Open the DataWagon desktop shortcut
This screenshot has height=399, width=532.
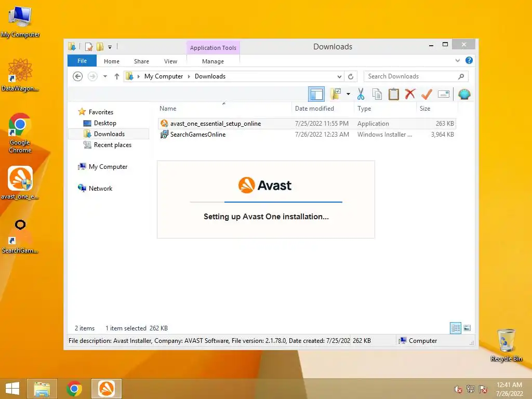pyautogui.click(x=20, y=75)
